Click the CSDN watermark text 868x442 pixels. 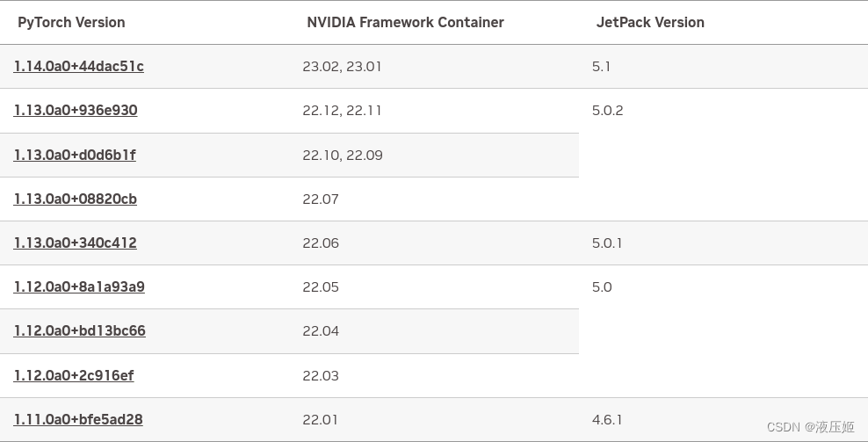[810, 427]
